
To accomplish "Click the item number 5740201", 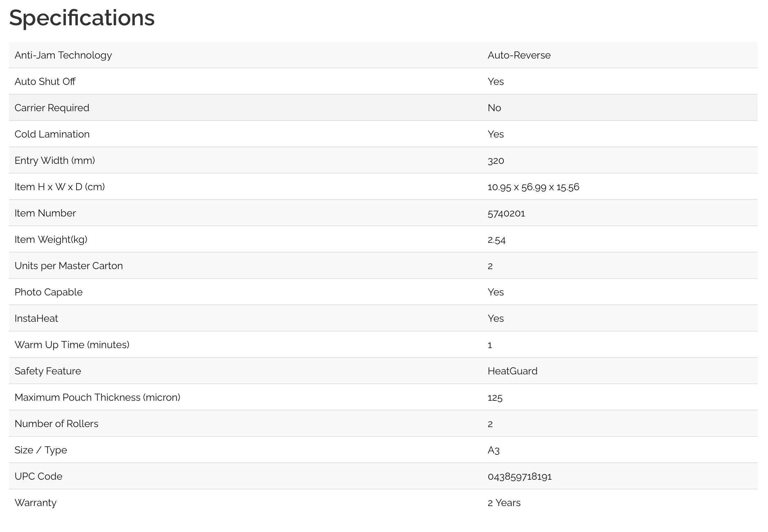I will [x=506, y=213].
